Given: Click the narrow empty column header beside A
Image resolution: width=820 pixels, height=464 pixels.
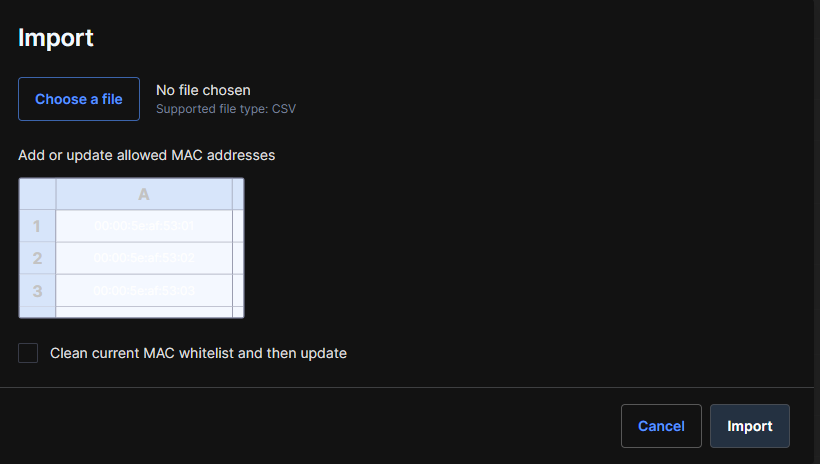Looking at the screenshot, I should (238, 194).
